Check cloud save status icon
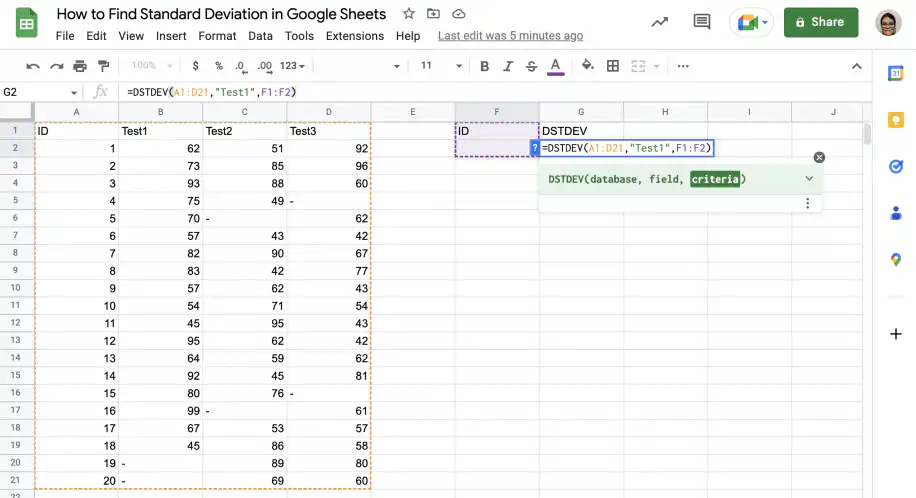Screen dimensions: 916x498 (459, 13)
